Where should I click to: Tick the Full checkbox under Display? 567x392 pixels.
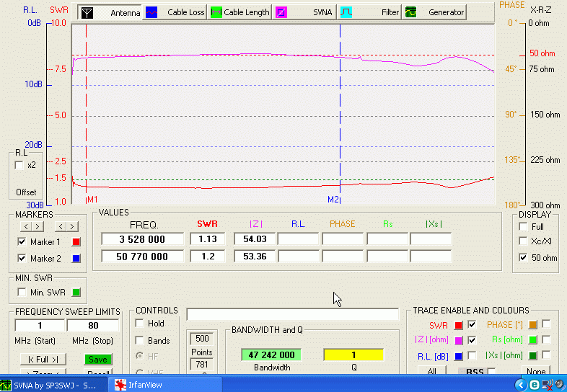coord(522,226)
